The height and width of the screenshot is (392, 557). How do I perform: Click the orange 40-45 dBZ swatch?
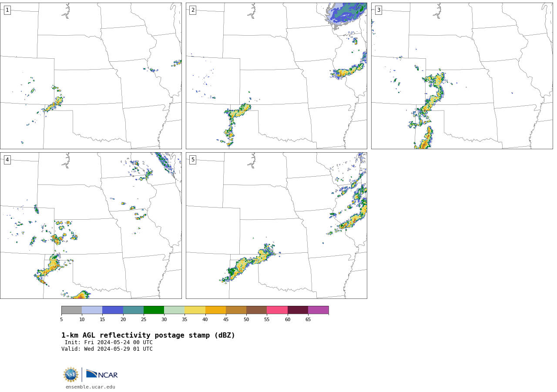coord(215,310)
